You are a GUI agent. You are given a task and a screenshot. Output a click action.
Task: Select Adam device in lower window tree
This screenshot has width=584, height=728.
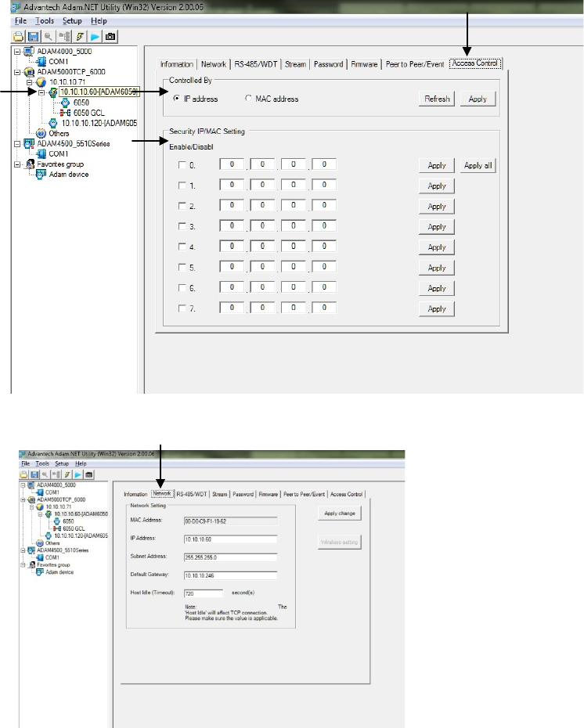59,572
